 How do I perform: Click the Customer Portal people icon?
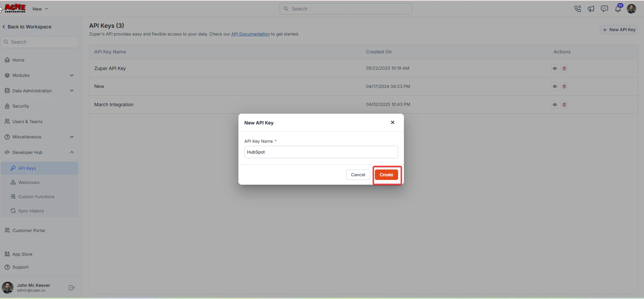click(7, 230)
